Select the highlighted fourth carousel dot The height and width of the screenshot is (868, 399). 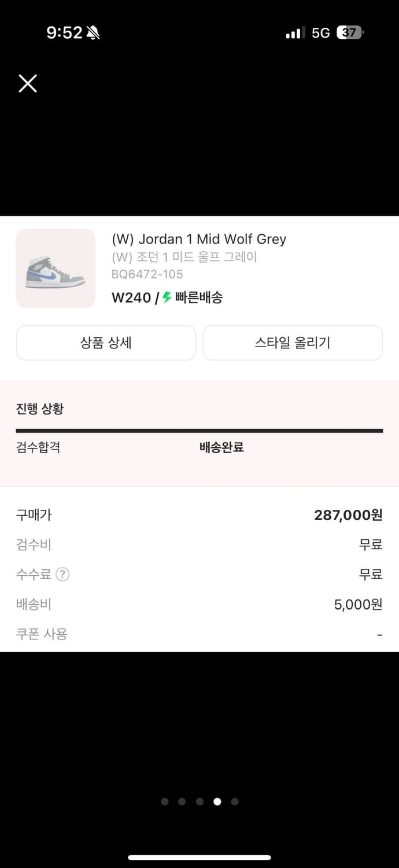(x=217, y=801)
